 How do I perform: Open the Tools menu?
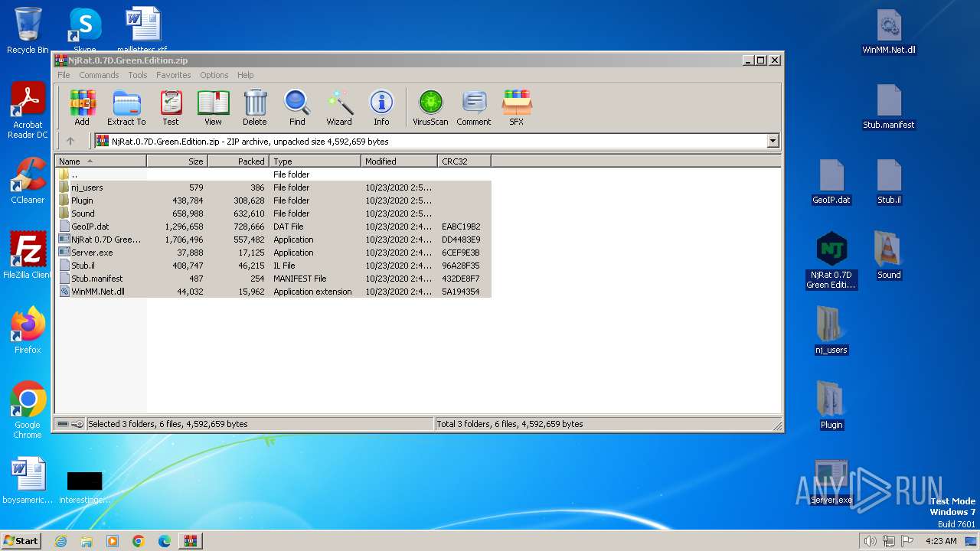click(138, 75)
